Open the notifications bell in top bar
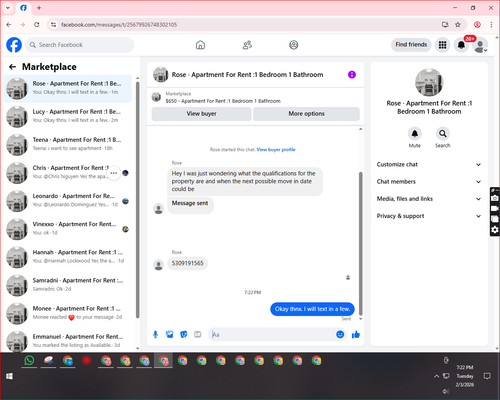 (461, 45)
